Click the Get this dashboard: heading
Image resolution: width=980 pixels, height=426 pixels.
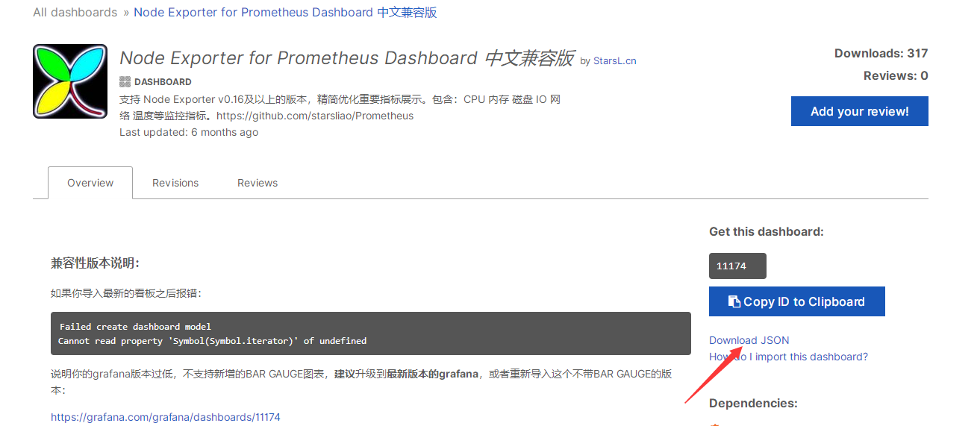click(767, 231)
